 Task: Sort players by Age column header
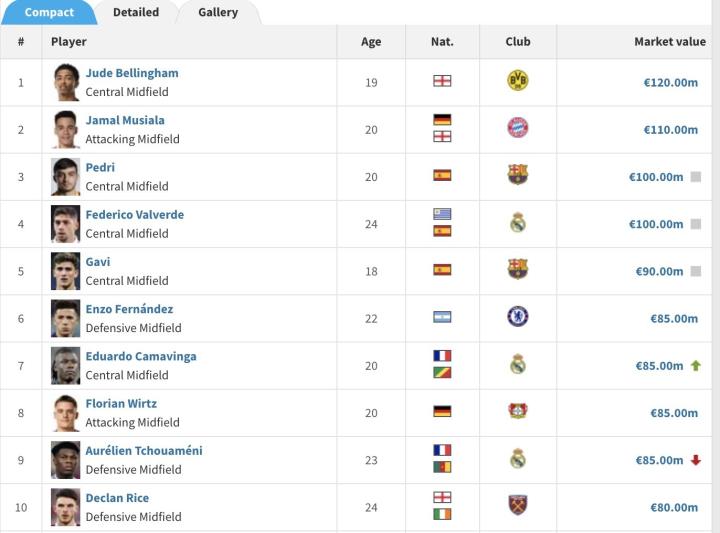[x=371, y=42]
